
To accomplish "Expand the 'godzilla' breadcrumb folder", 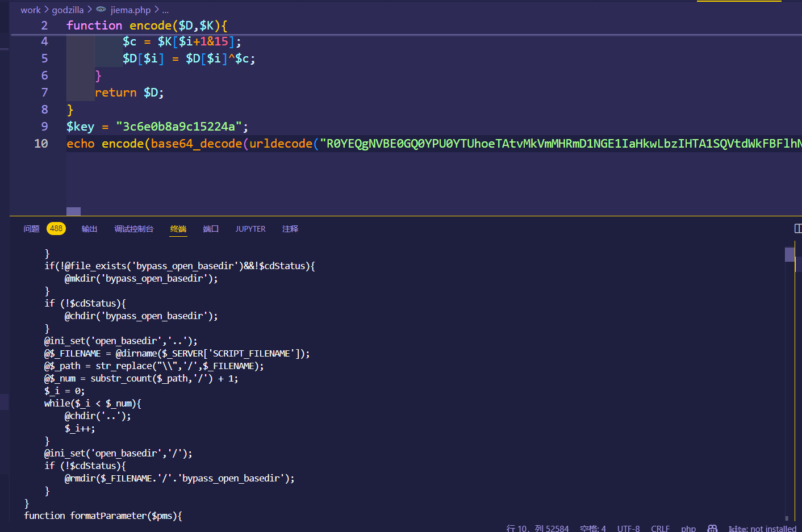I will point(68,10).
